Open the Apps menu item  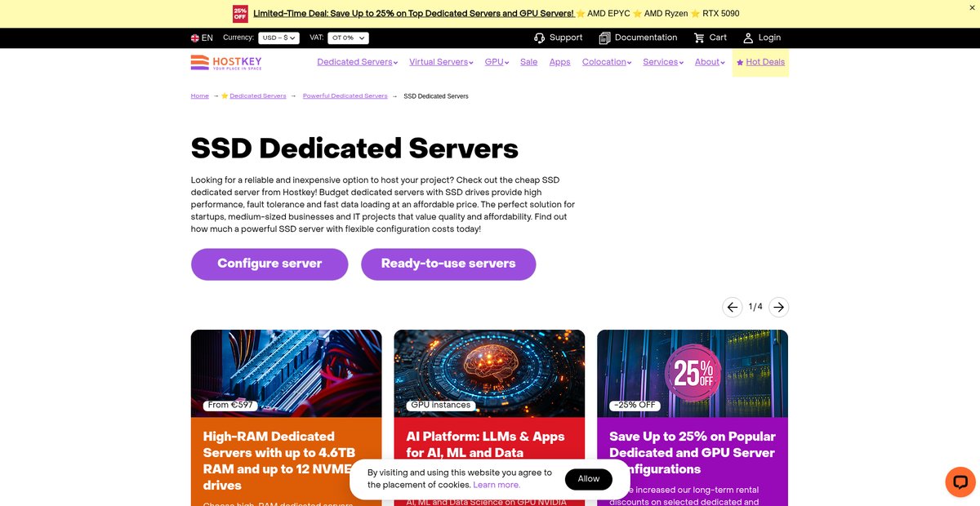click(560, 62)
